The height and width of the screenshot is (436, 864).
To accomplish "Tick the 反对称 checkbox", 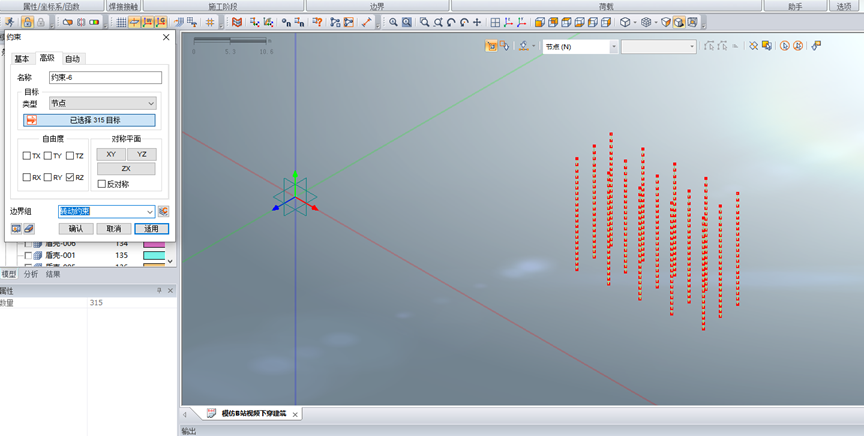I will 101,184.
